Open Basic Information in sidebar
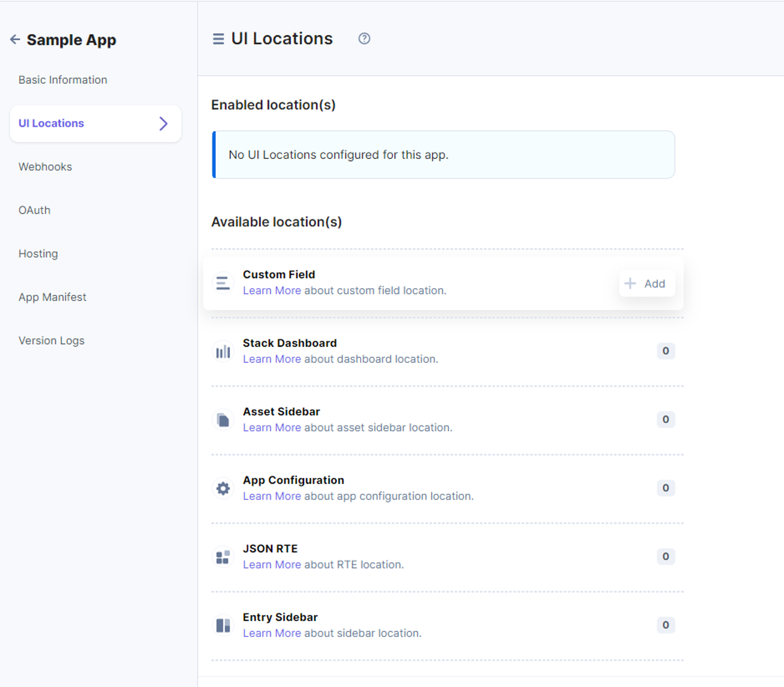 pos(63,80)
